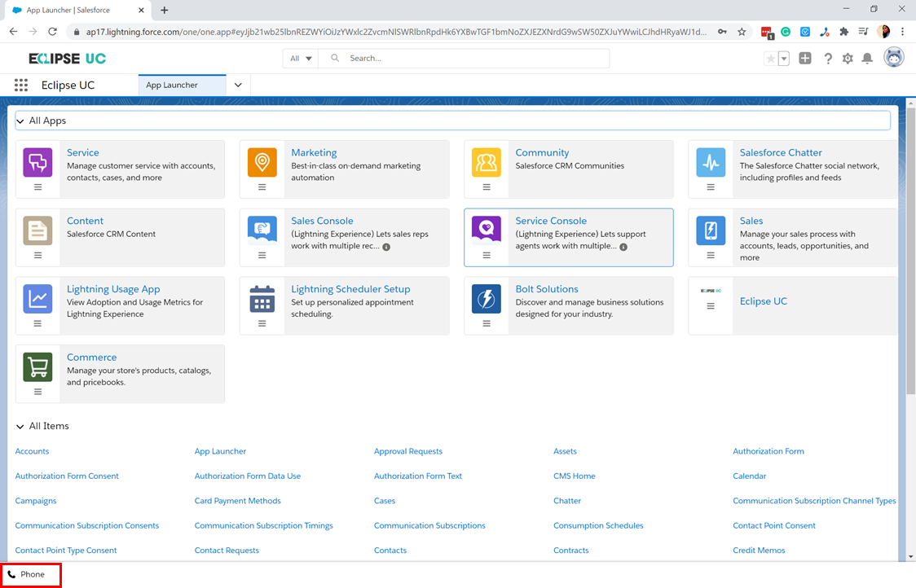This screenshot has height=588, width=916.
Task: Click the Global Actions plus icon
Action: tap(805, 58)
